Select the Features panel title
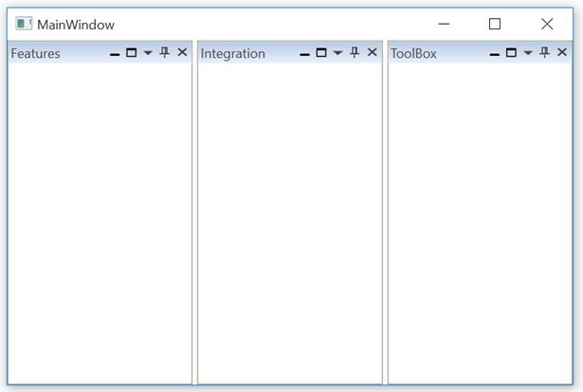The image size is (583, 392). point(35,53)
